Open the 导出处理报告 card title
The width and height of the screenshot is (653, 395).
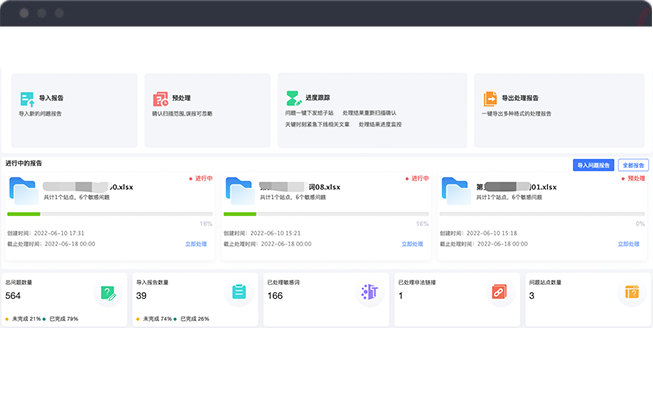pyautogui.click(x=520, y=98)
